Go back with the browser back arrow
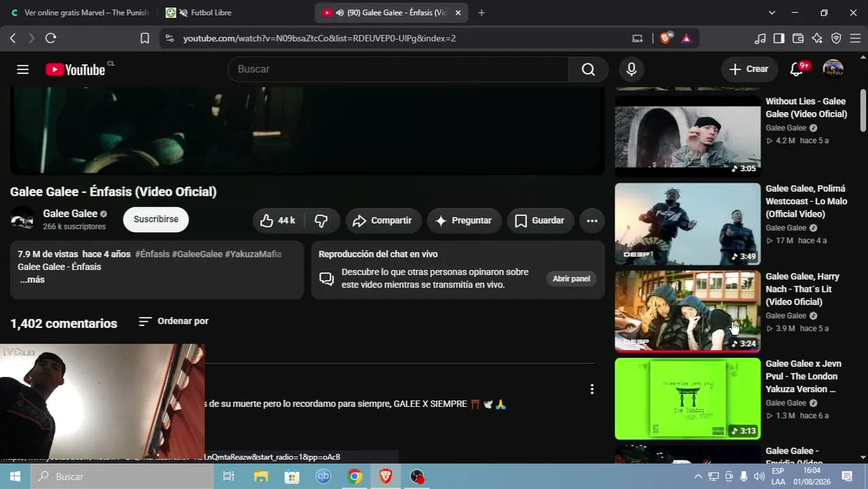This screenshot has height=489, width=868. (x=13, y=39)
